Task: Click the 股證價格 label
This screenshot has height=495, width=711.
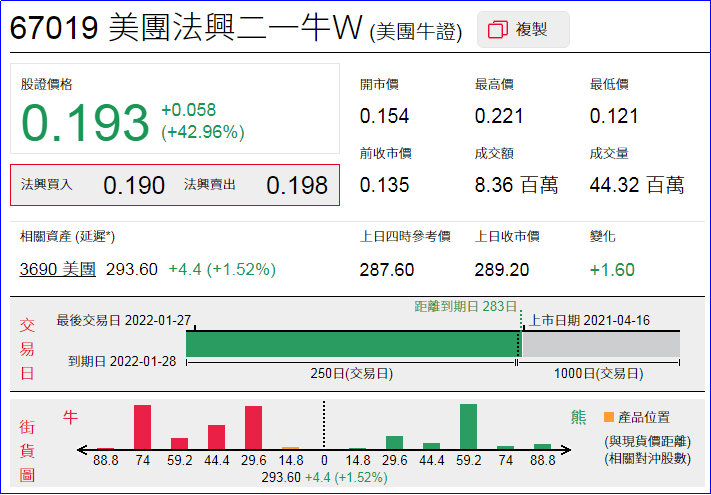Action: pos(46,84)
